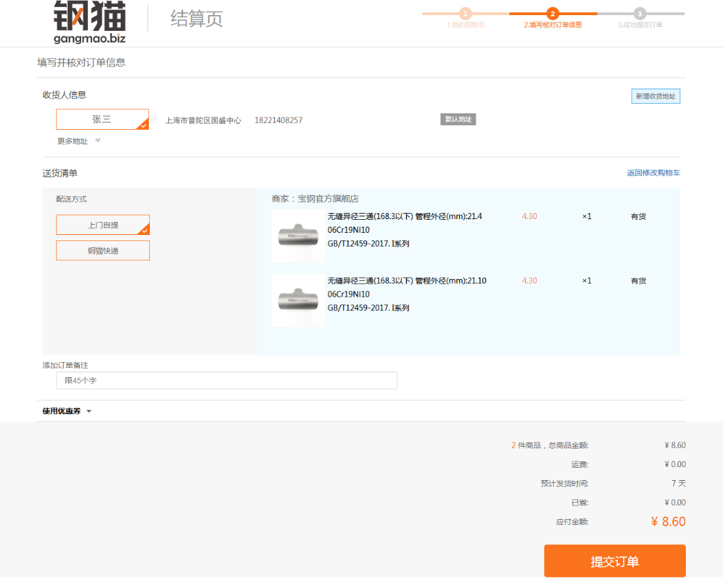Expand the 使用优惠券 dropdown arrow
This screenshot has height=588, width=723.
pos(89,411)
